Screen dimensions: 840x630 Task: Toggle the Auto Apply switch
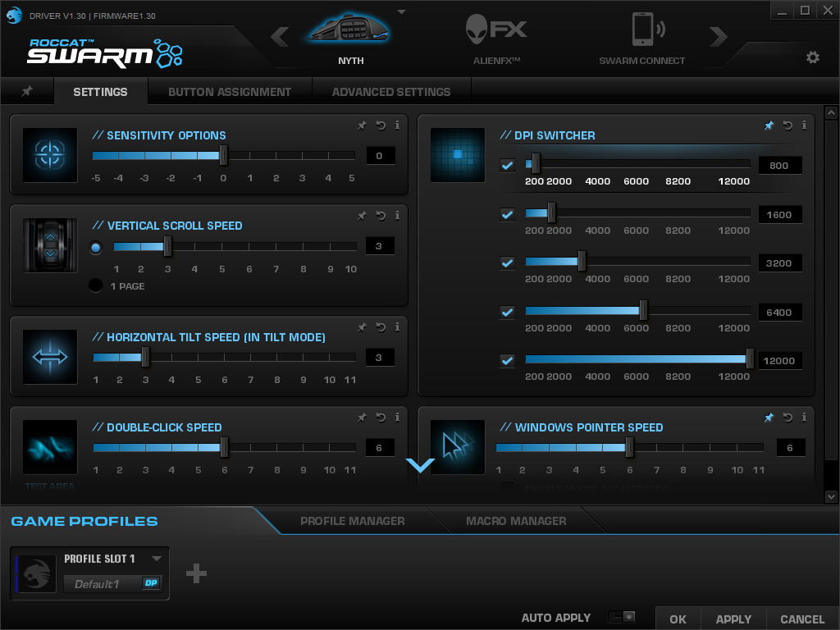point(622,617)
